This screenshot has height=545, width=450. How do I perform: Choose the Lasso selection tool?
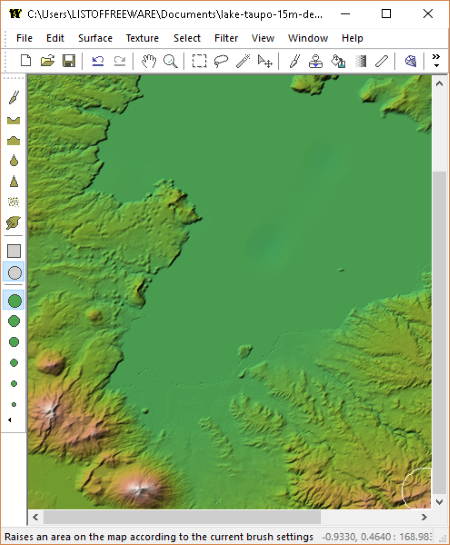pyautogui.click(x=221, y=61)
